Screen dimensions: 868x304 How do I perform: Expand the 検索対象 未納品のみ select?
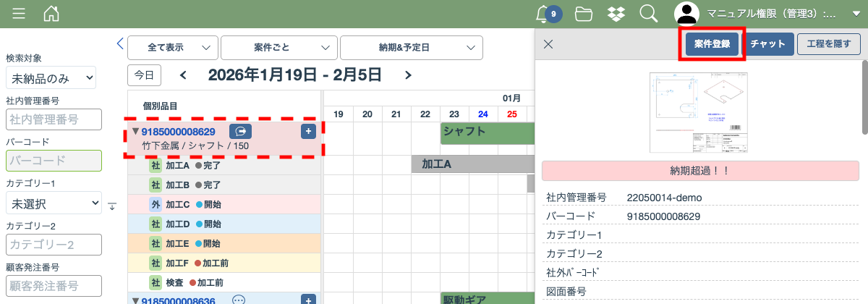coord(51,78)
